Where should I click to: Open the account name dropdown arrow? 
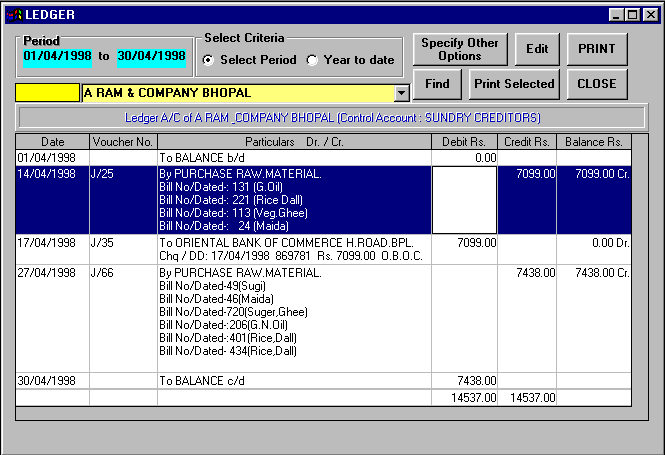pos(402,93)
